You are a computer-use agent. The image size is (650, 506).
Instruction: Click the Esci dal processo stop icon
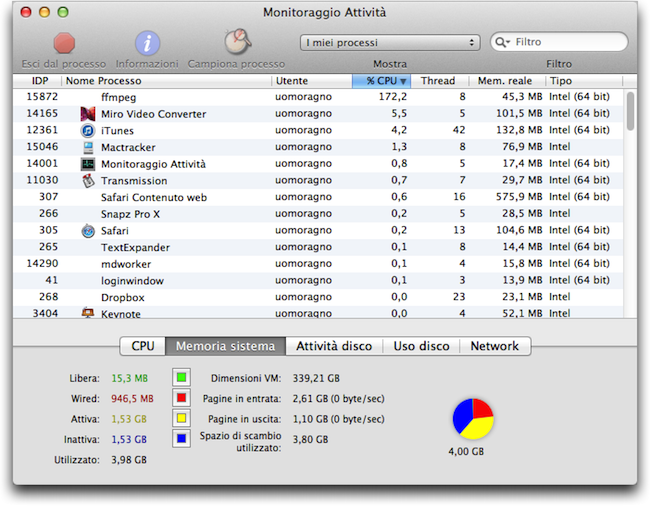pos(64,43)
